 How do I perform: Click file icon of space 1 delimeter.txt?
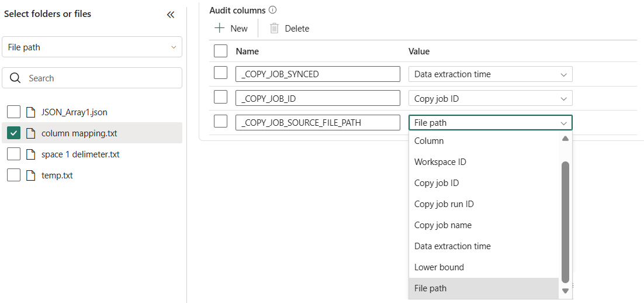(30, 154)
